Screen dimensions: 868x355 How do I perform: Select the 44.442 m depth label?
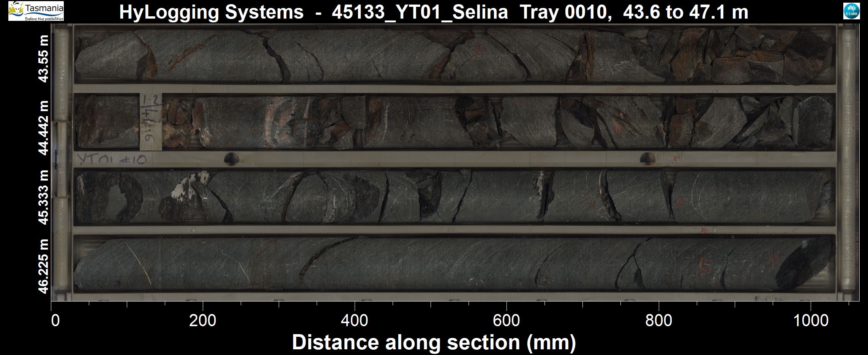click(x=44, y=128)
